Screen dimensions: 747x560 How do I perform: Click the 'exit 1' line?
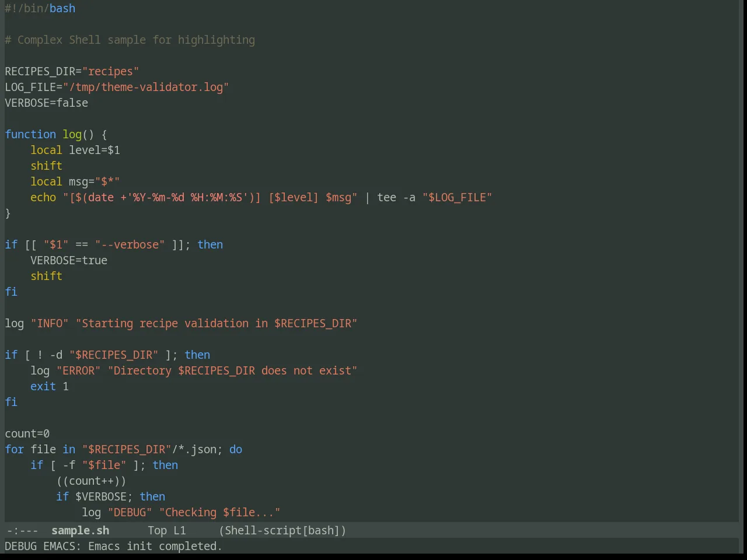point(50,386)
